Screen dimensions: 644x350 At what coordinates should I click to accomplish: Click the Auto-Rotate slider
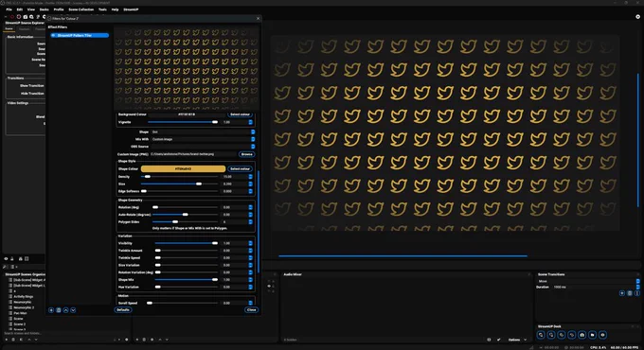(186, 215)
